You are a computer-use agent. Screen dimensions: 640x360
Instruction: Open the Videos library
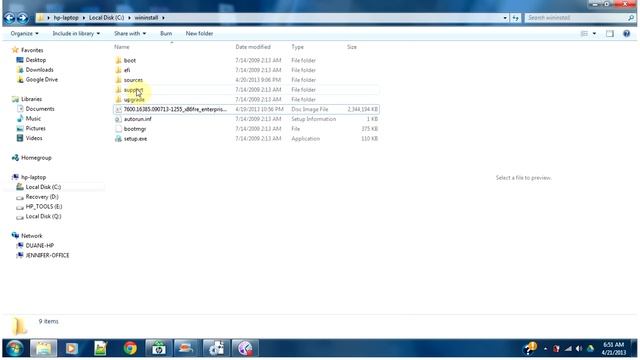pyautogui.click(x=34, y=138)
